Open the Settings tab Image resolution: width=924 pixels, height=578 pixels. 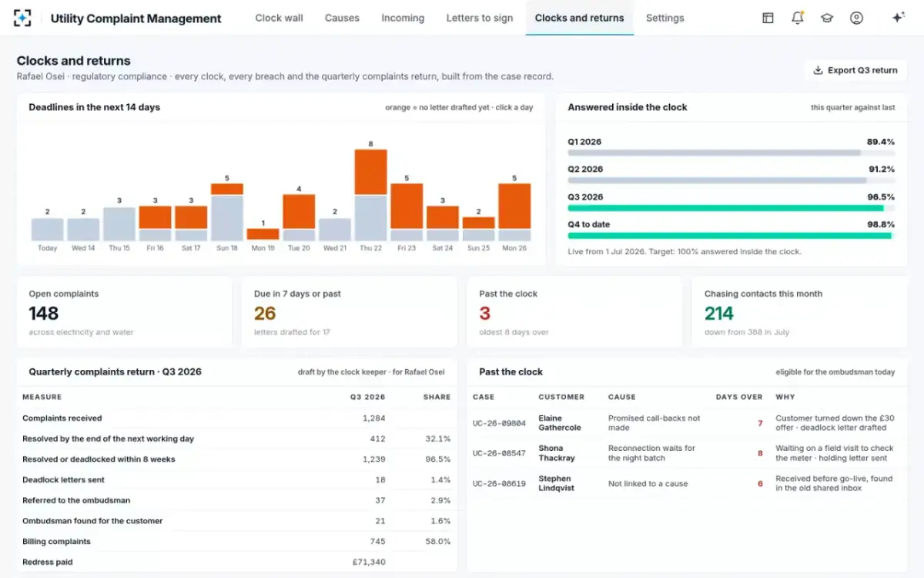click(665, 18)
